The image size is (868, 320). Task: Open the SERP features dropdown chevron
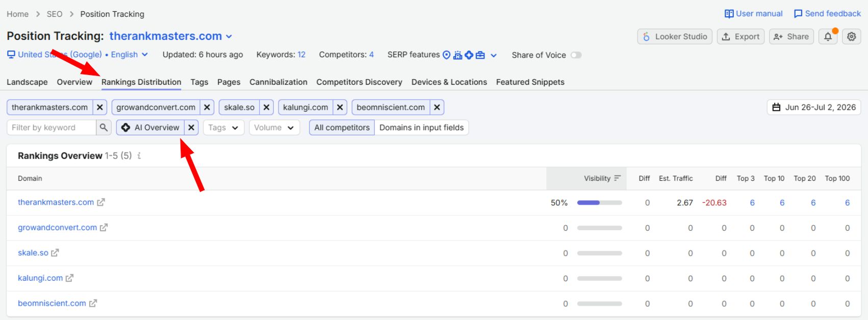click(x=494, y=55)
